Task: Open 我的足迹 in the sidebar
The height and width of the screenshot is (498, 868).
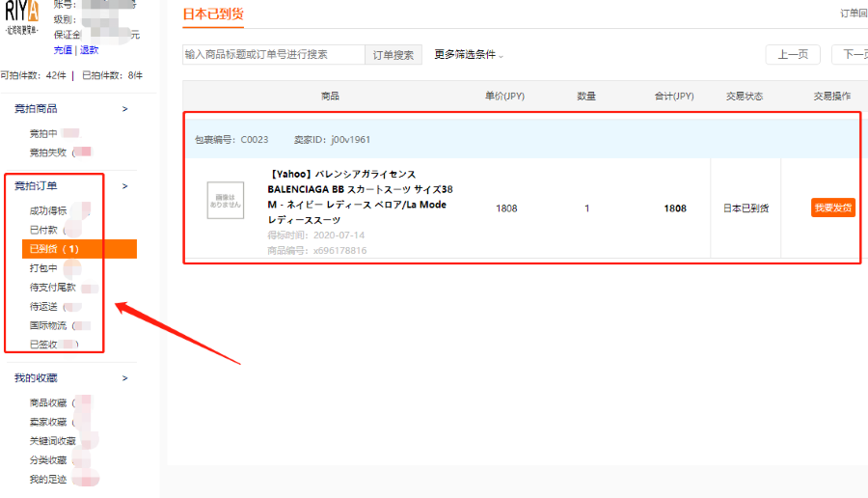Action: pos(48,480)
